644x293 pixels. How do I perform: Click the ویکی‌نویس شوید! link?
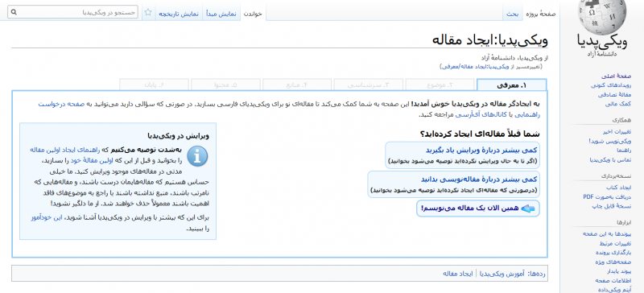click(x=610, y=141)
